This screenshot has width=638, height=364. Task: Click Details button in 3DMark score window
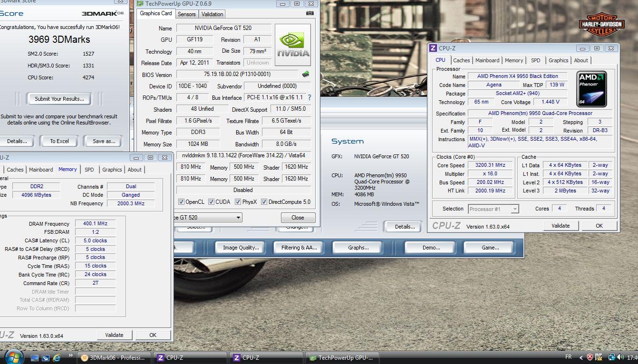tap(17, 141)
